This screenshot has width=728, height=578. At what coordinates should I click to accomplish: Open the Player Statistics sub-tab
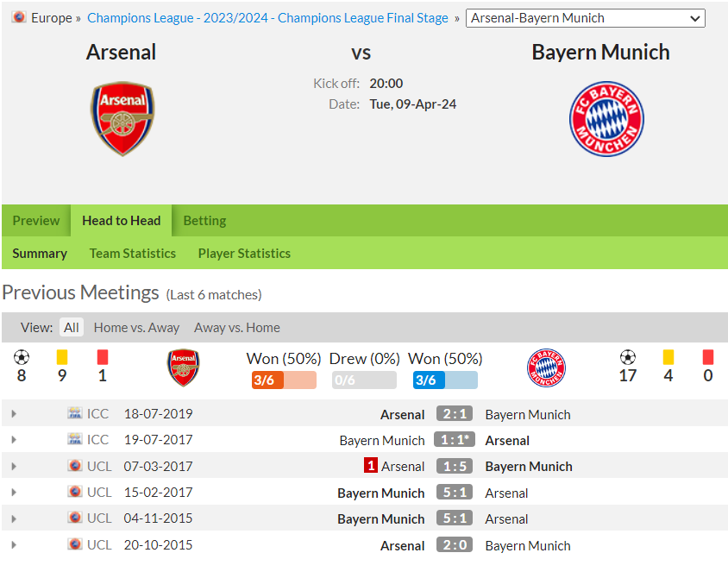click(244, 254)
